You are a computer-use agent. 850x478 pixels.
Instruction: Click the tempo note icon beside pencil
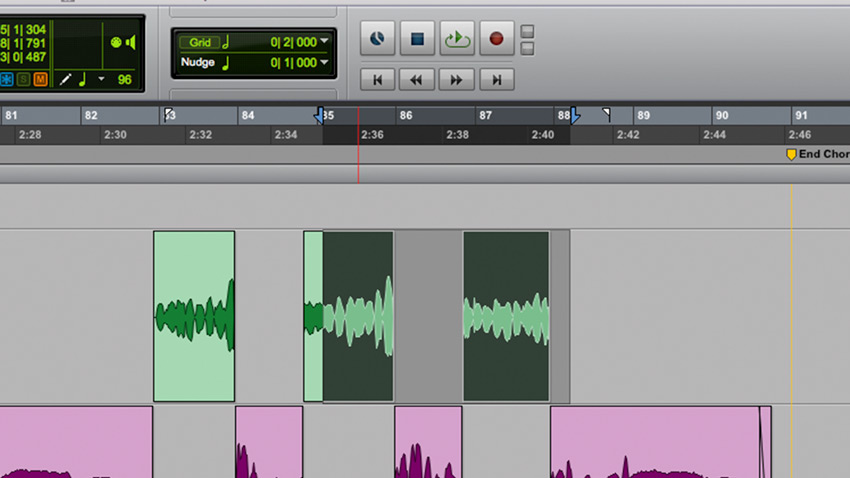[82, 80]
